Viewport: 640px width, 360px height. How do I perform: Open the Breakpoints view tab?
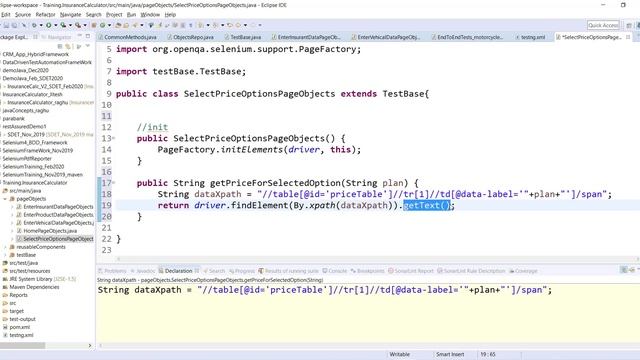click(367, 271)
